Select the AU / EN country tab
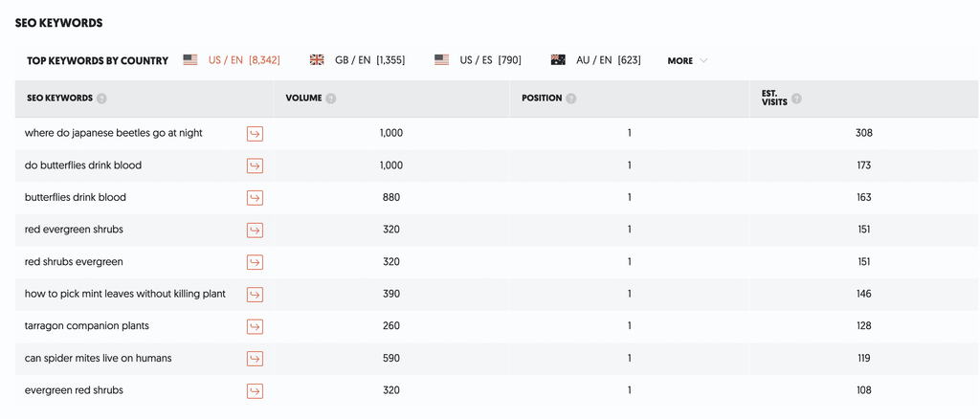The width and height of the screenshot is (980, 419). [595, 60]
